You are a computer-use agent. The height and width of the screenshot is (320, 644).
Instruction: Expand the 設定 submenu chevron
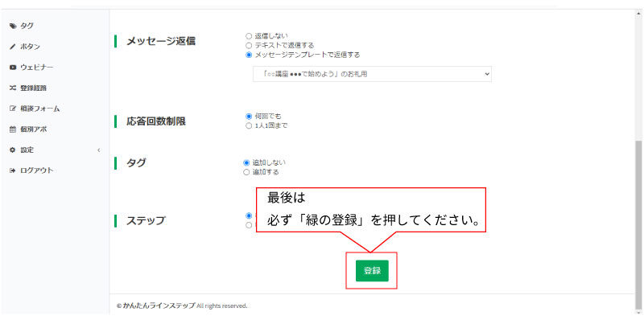98,150
